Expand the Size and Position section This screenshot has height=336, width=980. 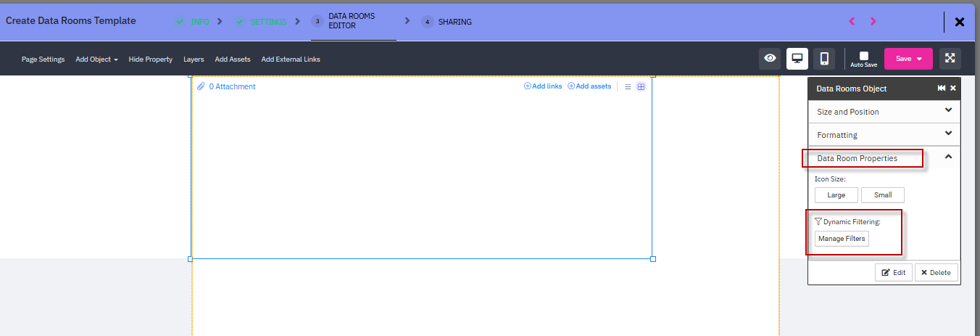pyautogui.click(x=884, y=112)
